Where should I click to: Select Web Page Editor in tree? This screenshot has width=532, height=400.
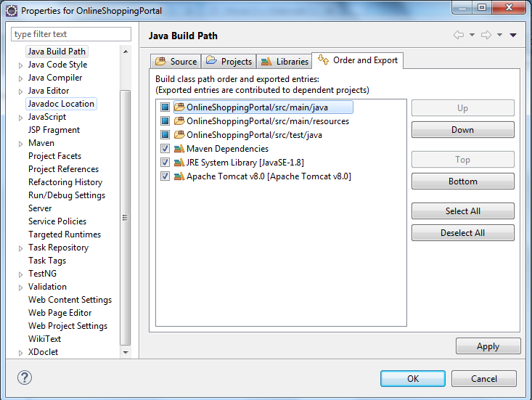[60, 313]
